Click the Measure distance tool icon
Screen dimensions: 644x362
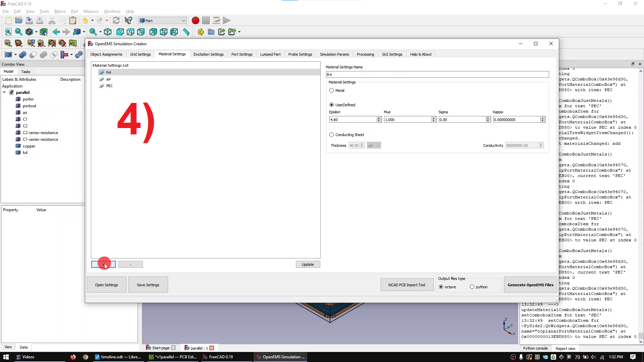coord(186,32)
